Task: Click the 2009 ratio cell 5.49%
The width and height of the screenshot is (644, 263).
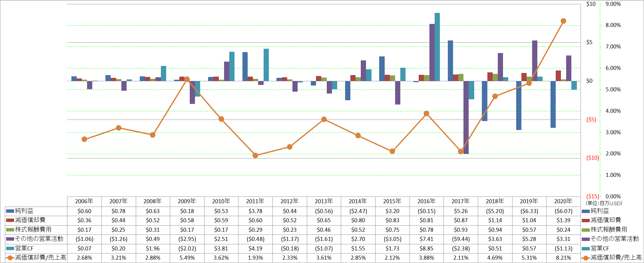Action: 187,258
